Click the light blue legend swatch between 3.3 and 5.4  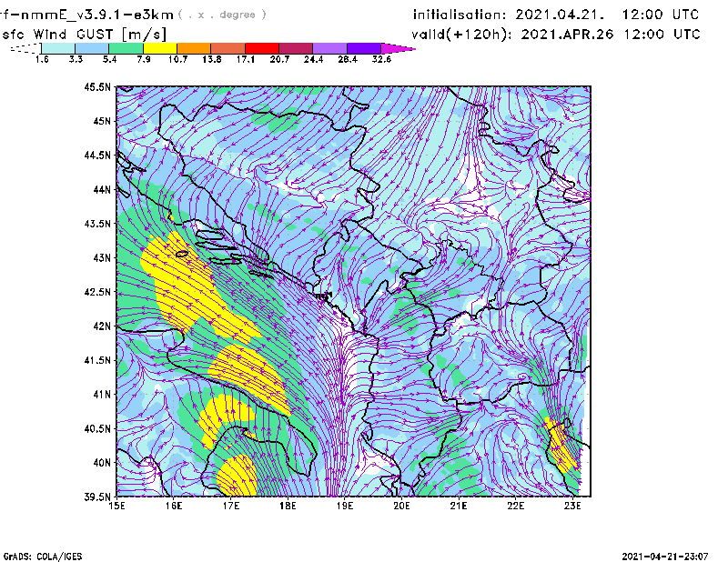pyautogui.click(x=92, y=48)
